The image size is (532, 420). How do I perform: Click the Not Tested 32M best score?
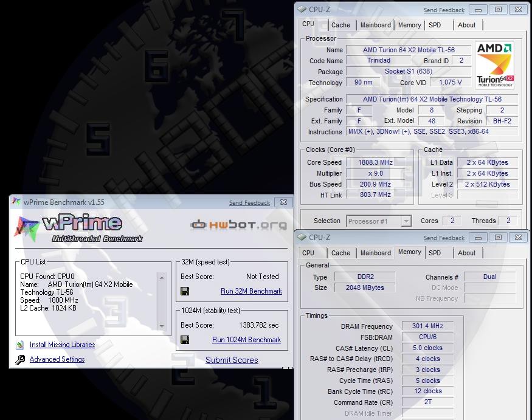[x=263, y=277]
